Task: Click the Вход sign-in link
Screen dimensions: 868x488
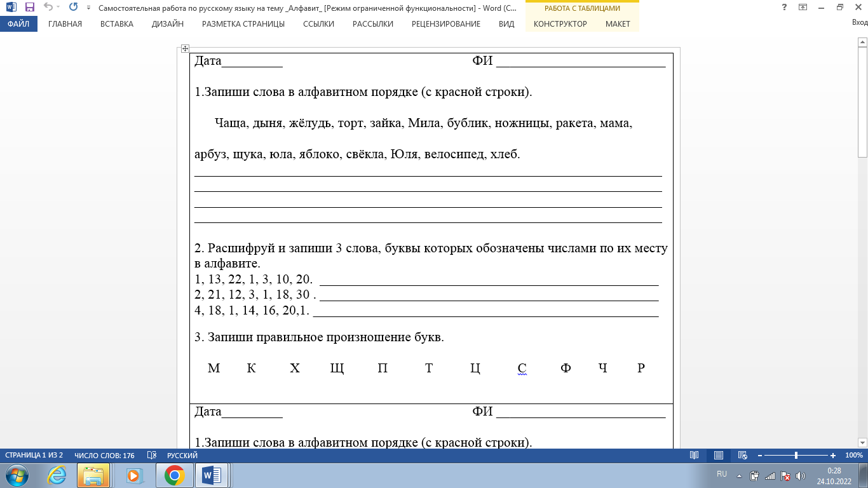Action: 859,23
